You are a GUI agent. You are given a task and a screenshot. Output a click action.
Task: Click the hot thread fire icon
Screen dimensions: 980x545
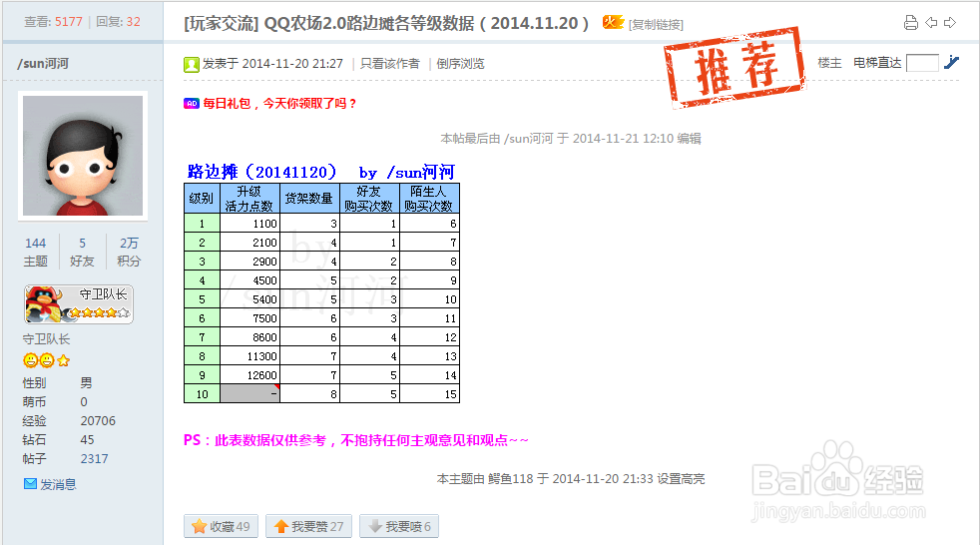point(613,23)
